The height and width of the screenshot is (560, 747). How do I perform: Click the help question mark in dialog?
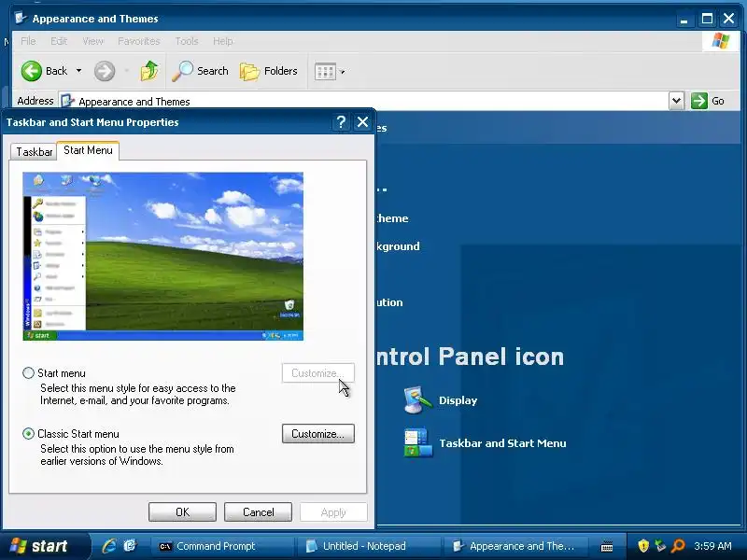341,122
